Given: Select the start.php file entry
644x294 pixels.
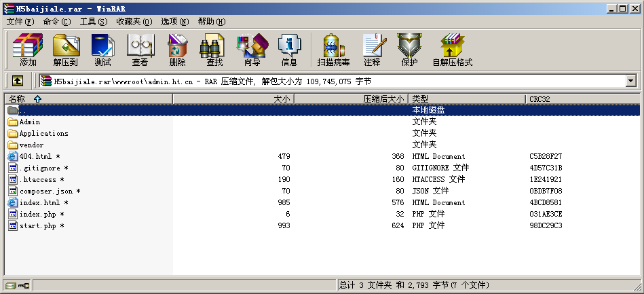Looking at the screenshot, I should pos(37,225).
